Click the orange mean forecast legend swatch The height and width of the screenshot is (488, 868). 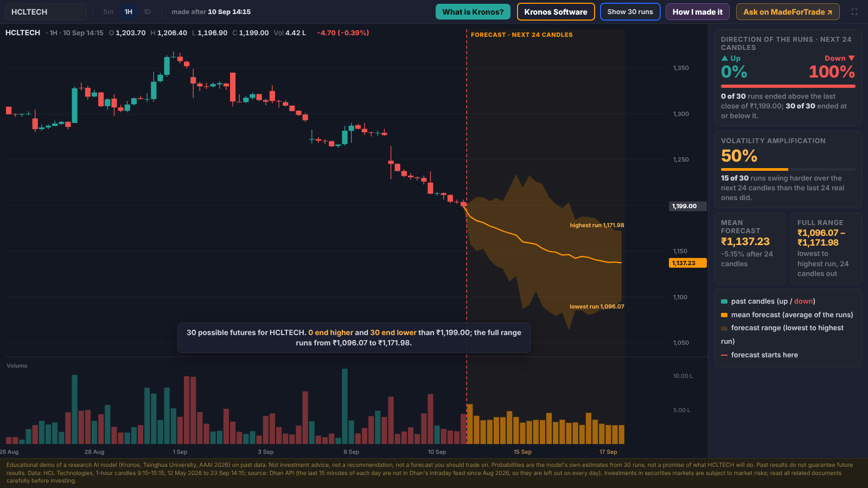click(724, 315)
